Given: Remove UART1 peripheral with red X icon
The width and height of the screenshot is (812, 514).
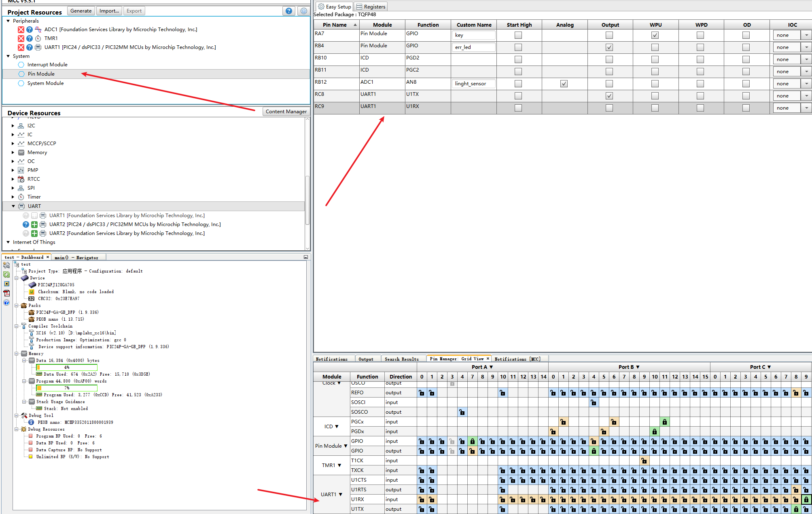Looking at the screenshot, I should pos(21,47).
